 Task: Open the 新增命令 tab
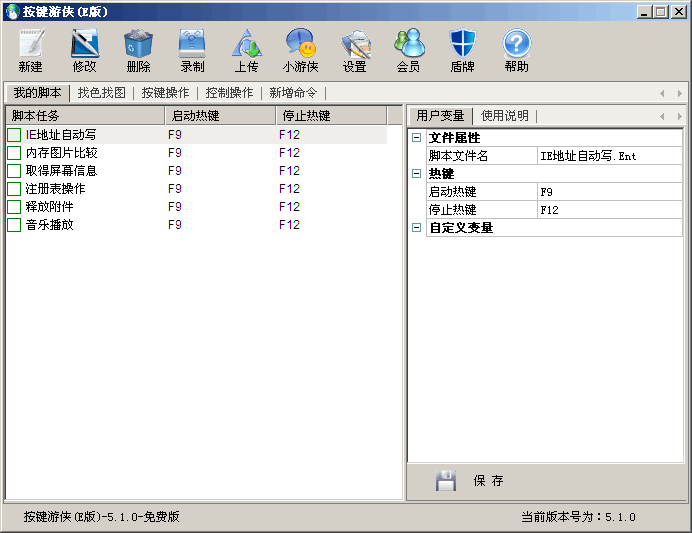[293, 93]
